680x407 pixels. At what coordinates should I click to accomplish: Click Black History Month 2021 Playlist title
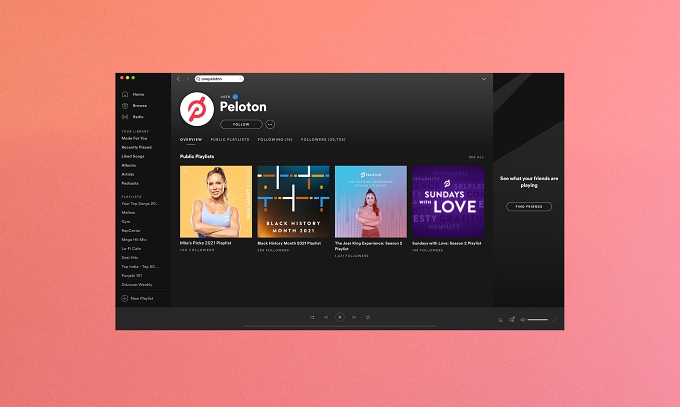point(289,243)
